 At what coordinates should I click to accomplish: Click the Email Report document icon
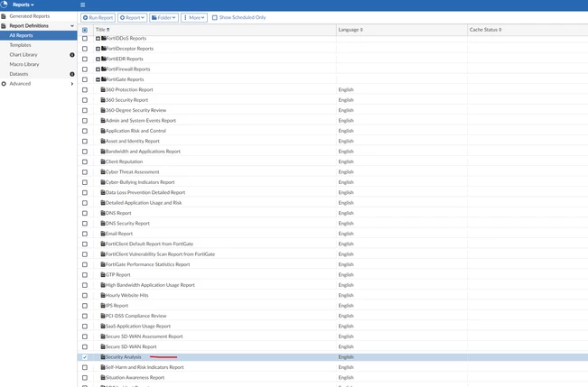pyautogui.click(x=103, y=234)
